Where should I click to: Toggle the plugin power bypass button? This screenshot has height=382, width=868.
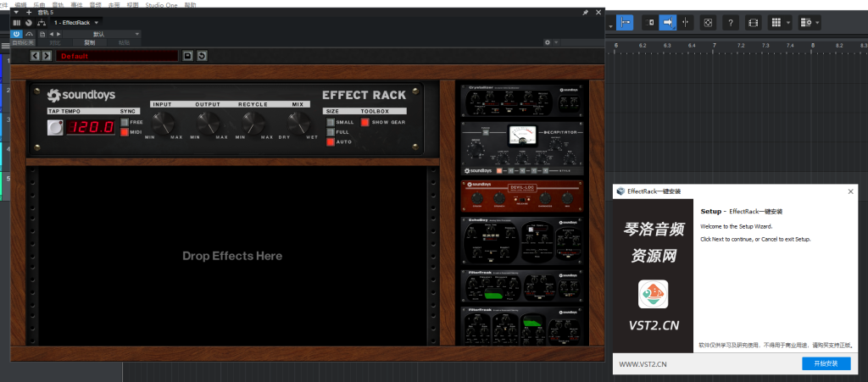tap(17, 34)
